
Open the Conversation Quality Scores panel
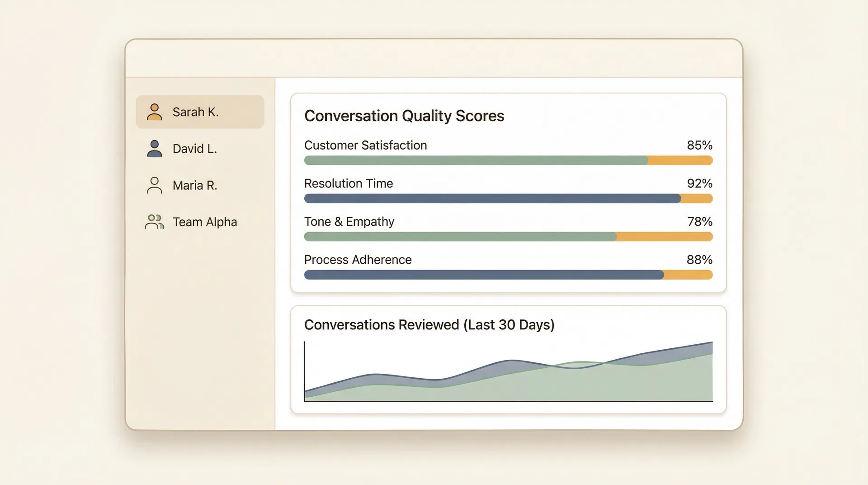[404, 116]
